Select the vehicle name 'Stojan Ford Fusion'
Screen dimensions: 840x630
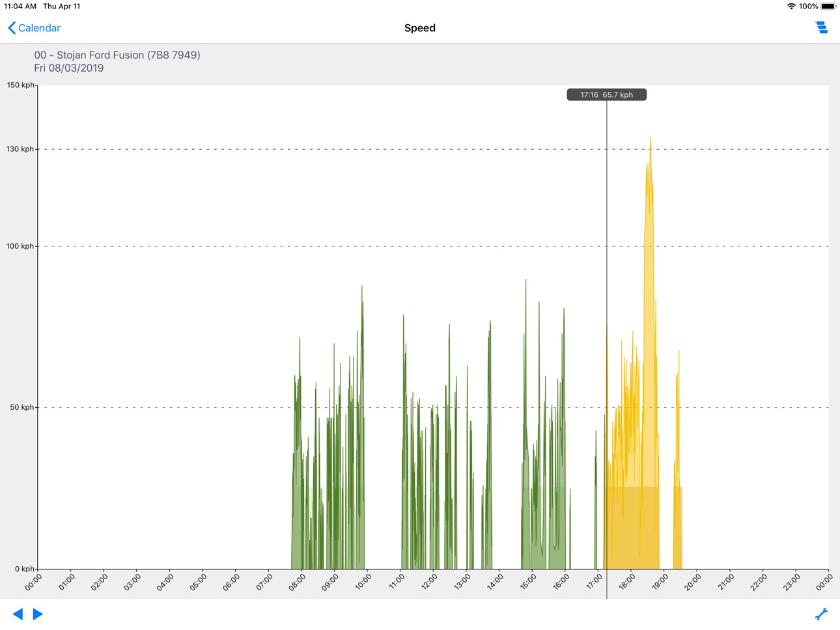click(100, 55)
